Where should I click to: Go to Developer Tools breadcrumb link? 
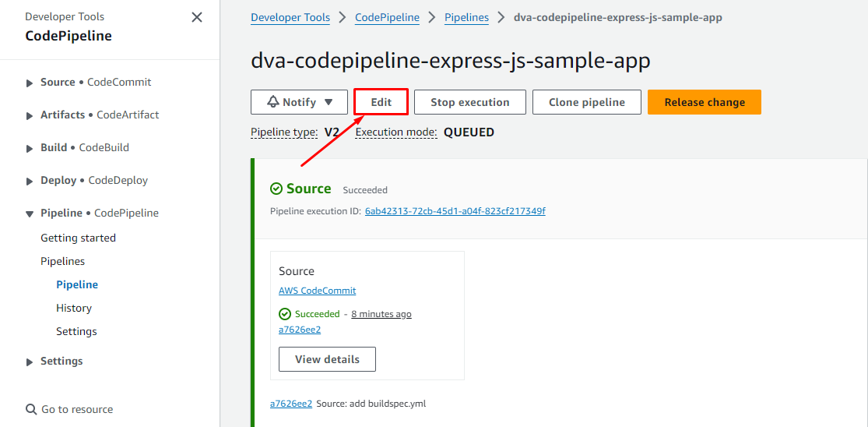click(290, 17)
